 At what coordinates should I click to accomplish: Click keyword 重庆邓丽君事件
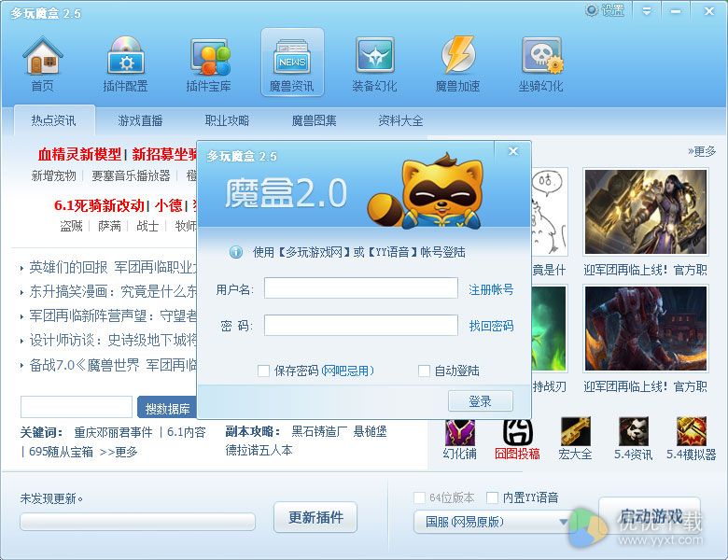click(x=113, y=432)
